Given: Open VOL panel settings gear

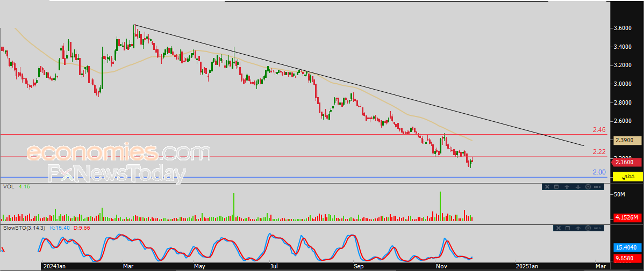Looking at the screenshot, I should pyautogui.click(x=588, y=187).
